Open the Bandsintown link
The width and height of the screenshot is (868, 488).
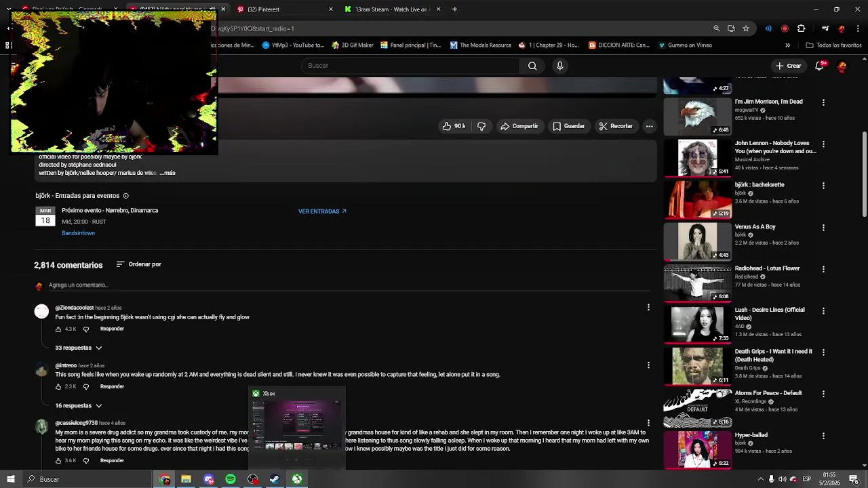[x=78, y=233]
